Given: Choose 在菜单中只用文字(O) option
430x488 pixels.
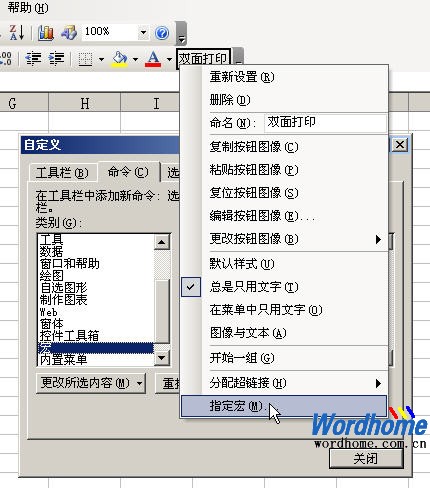Looking at the screenshot, I should [x=285, y=310].
